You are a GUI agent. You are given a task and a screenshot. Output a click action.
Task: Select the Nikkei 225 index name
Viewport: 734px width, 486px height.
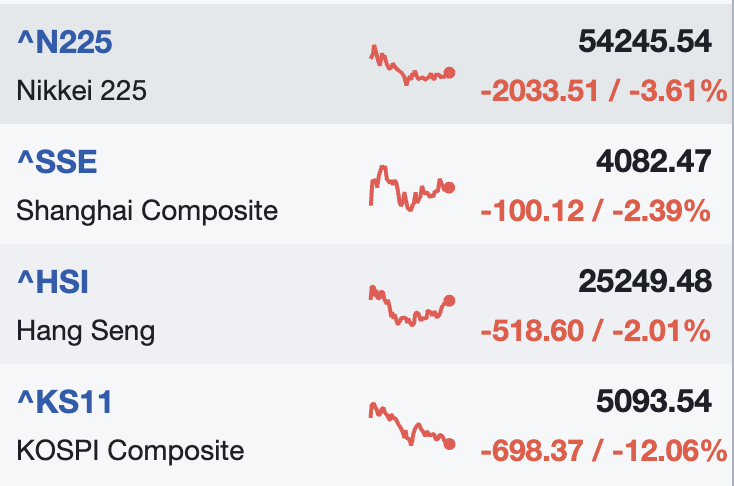[x=82, y=91]
